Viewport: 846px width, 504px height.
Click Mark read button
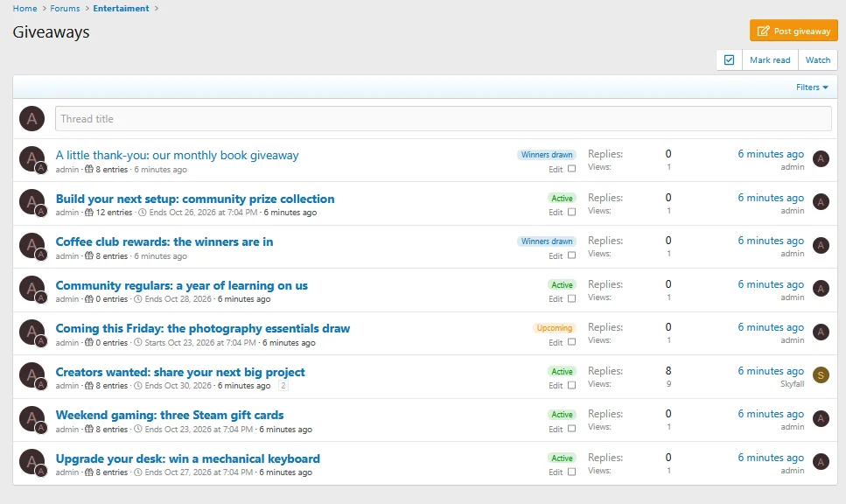point(770,59)
